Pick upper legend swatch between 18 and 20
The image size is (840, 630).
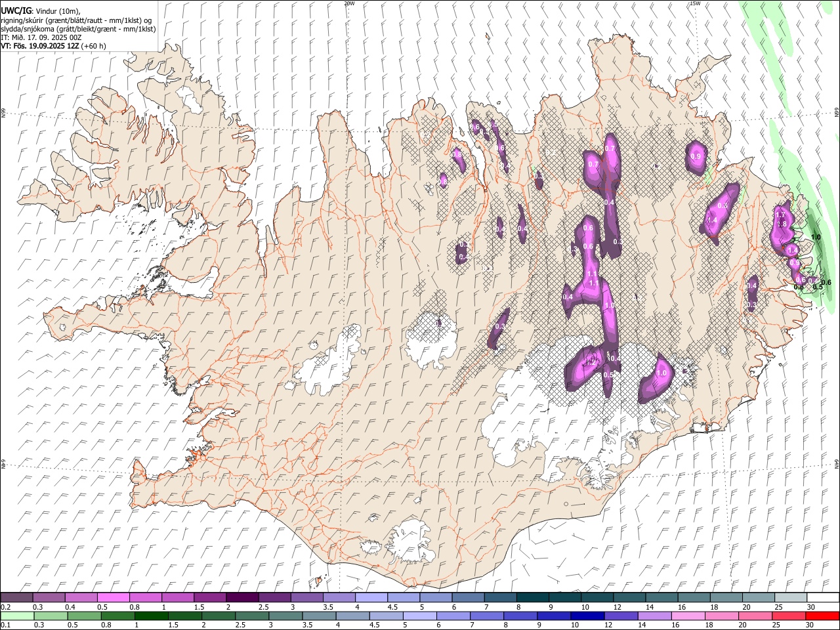tap(726, 597)
